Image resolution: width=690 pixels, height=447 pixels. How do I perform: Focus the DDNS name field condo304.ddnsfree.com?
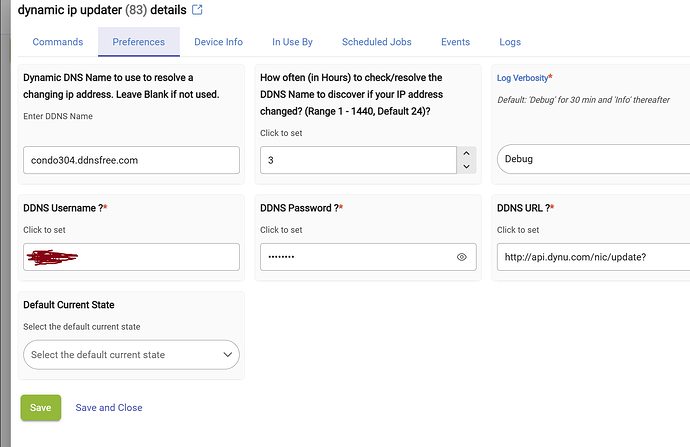tap(131, 160)
